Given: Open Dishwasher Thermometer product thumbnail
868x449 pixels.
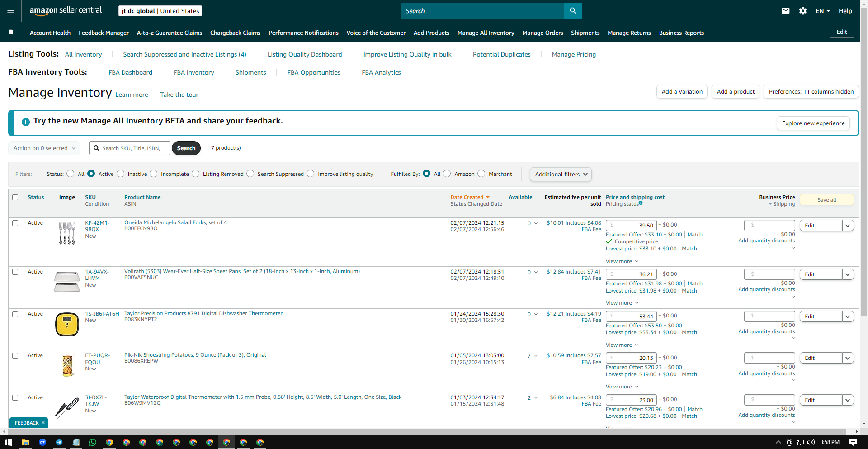Looking at the screenshot, I should coord(67,324).
